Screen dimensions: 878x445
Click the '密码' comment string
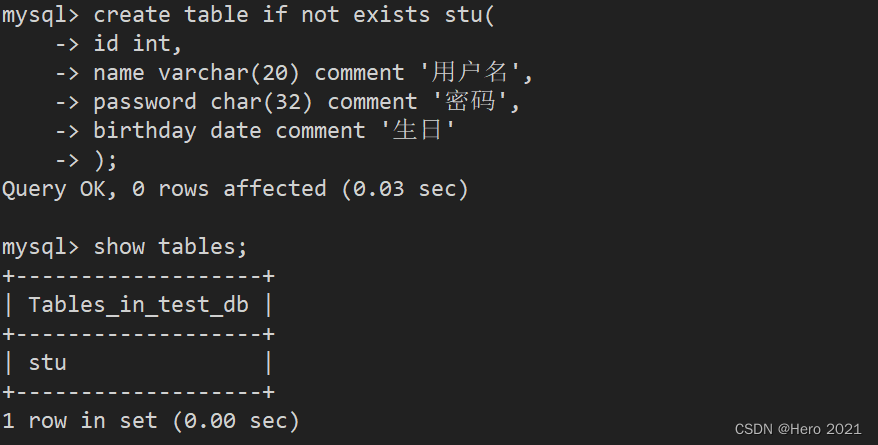(470, 101)
